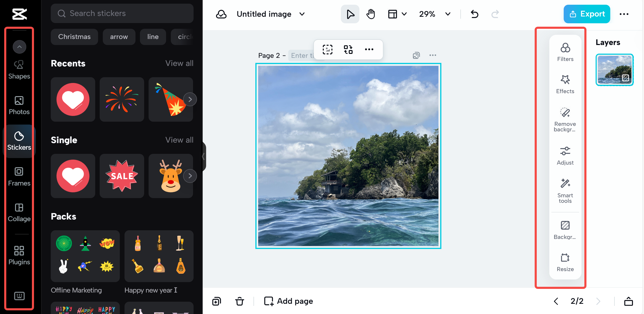Add the reindeer sticker
The width and height of the screenshot is (644, 314).
(x=171, y=176)
